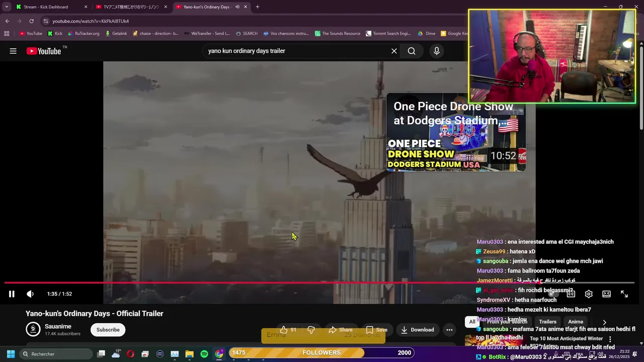Open the player settings gear
The height and width of the screenshot is (362, 644).
coord(589,294)
